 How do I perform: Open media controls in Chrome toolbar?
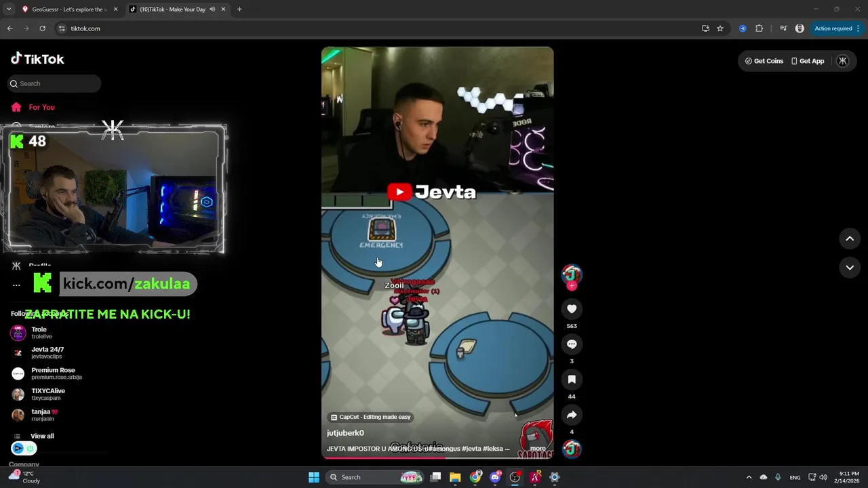pos(783,28)
